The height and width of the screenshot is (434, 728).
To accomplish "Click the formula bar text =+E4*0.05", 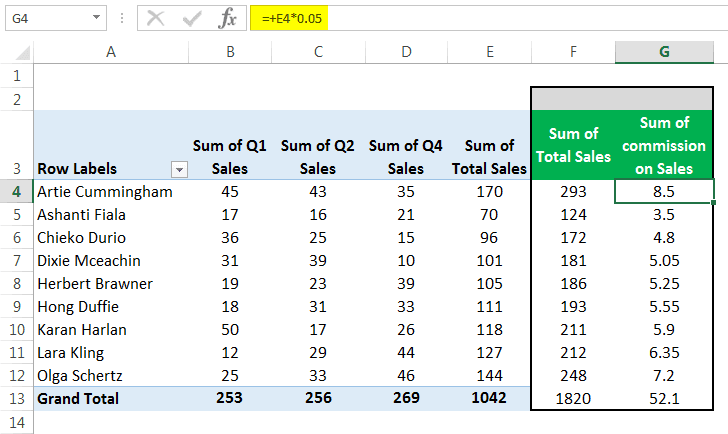I will pyautogui.click(x=292, y=19).
